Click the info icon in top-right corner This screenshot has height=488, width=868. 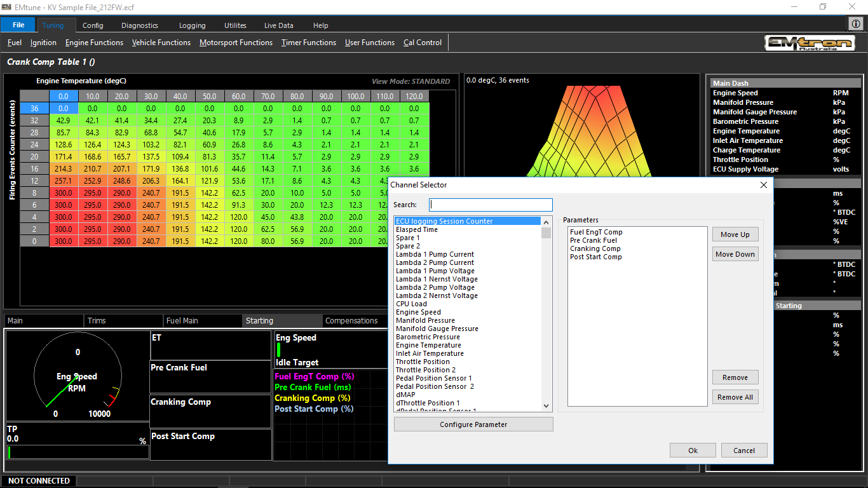(856, 24)
